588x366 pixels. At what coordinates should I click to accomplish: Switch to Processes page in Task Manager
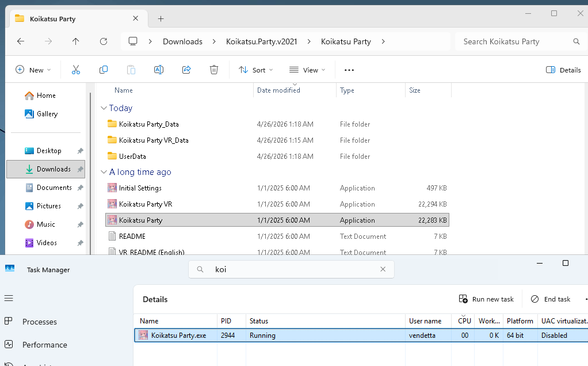pos(39,322)
